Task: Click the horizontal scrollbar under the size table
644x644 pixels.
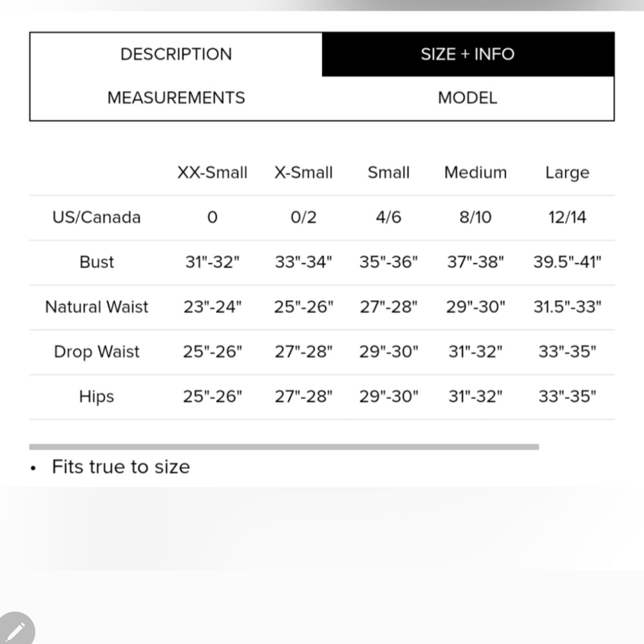Action: [283, 446]
